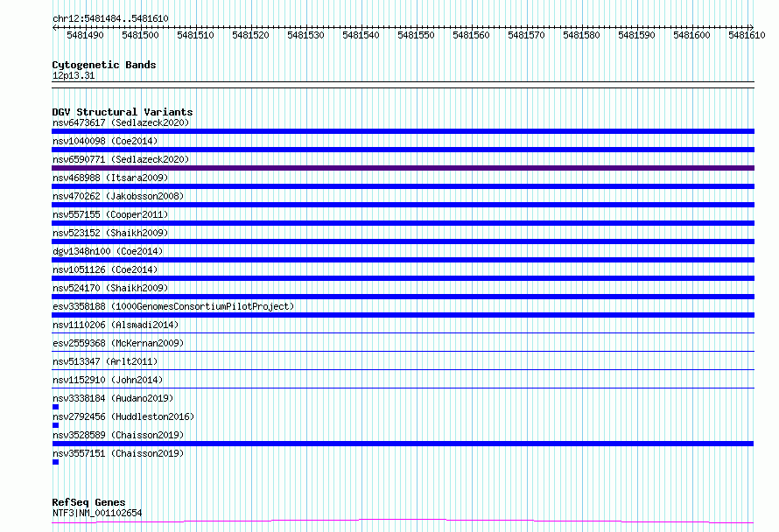779x532 pixels.
Task: Click the 5481570 ruler position label
Action: 526,35
